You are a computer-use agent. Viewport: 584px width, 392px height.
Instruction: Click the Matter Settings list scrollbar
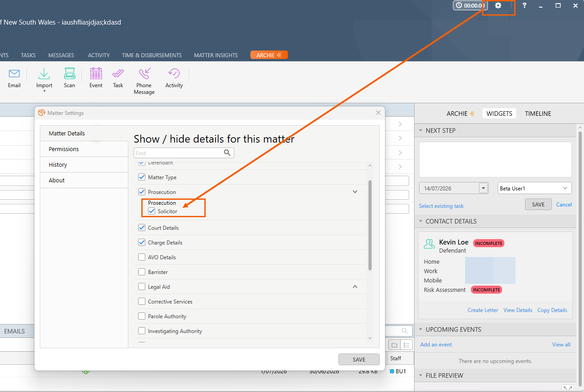(370, 225)
